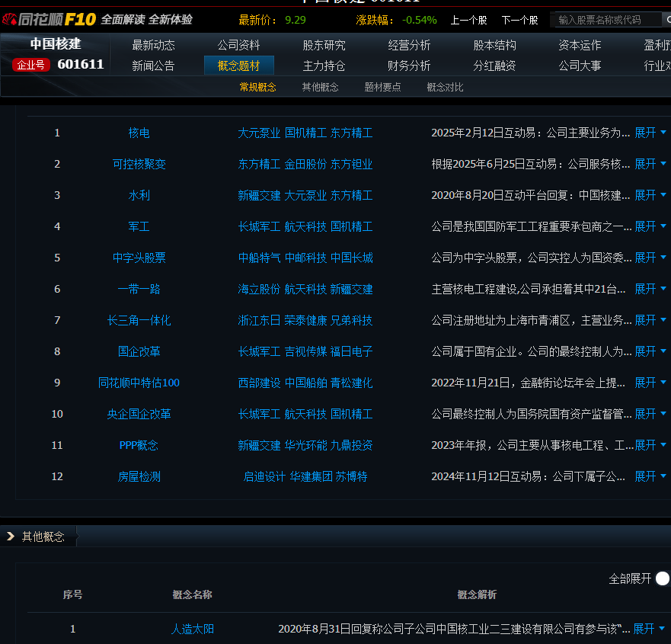The height and width of the screenshot is (644, 671).
Task: Open 九鼎投资 stock link
Action: [x=351, y=445]
